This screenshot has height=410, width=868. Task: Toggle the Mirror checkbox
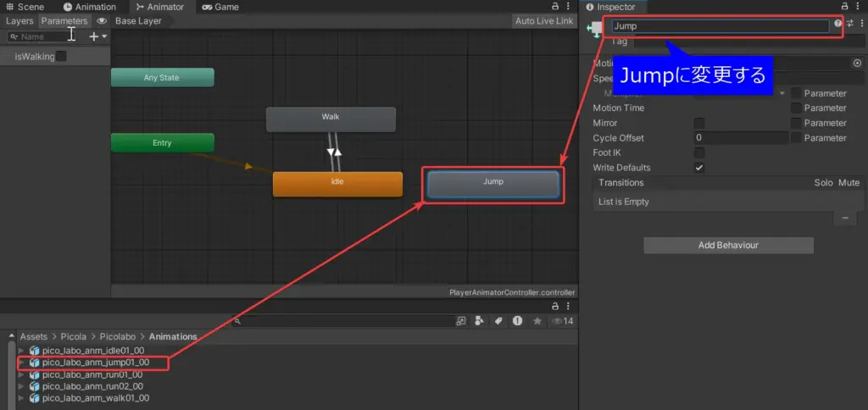pyautogui.click(x=699, y=123)
